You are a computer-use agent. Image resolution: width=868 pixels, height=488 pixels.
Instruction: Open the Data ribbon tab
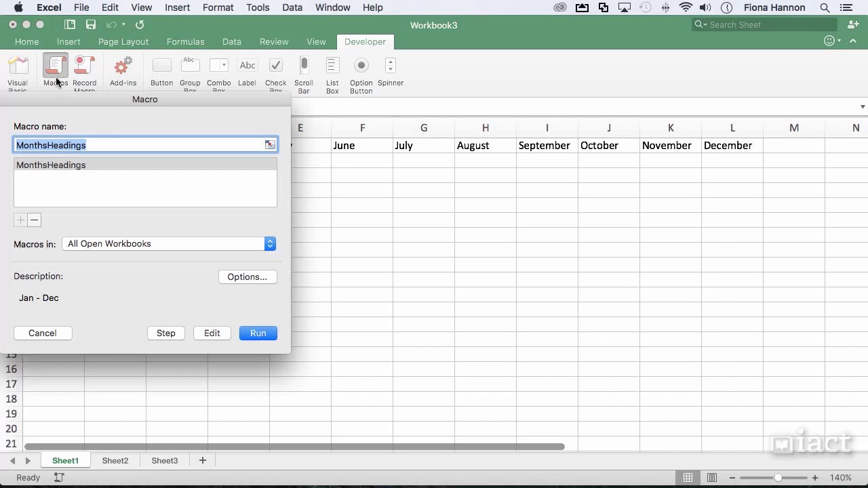pos(232,41)
